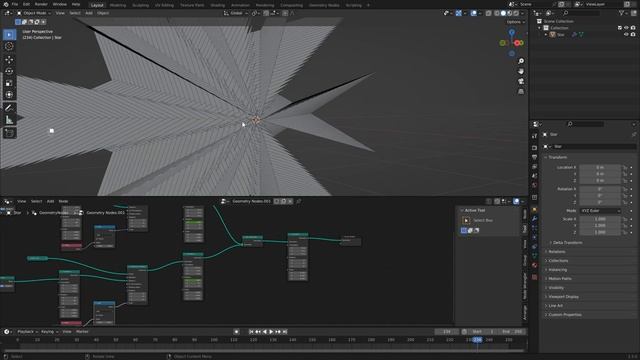
Task: Enable wireframe viewport shading mode
Action: point(496,13)
